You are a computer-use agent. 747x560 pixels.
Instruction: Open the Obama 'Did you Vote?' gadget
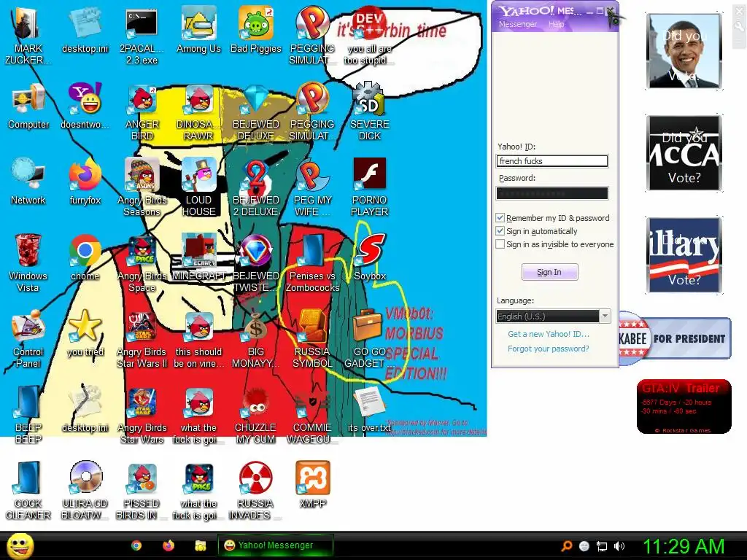684,51
